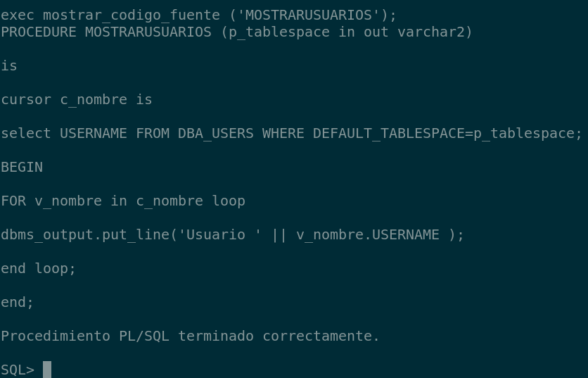This screenshot has height=378, width=588.
Task: Click the word 'cursor' in cursor declaration
Action: pos(26,99)
